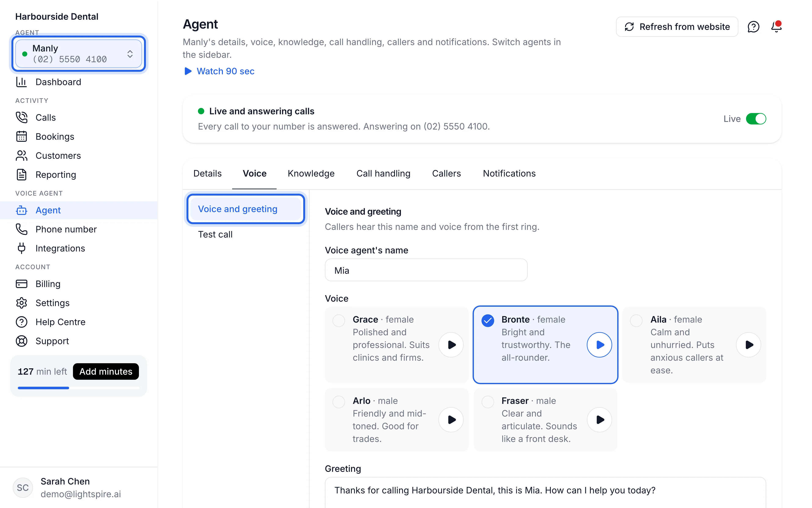This screenshot has height=508, width=812.
Task: Click the Calls phone icon
Action: [22, 118]
